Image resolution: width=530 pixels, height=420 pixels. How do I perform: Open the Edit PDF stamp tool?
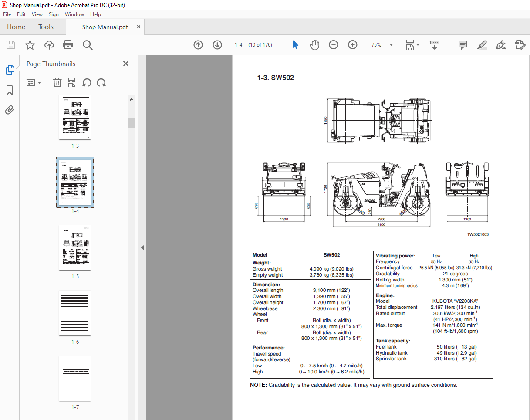point(520,45)
